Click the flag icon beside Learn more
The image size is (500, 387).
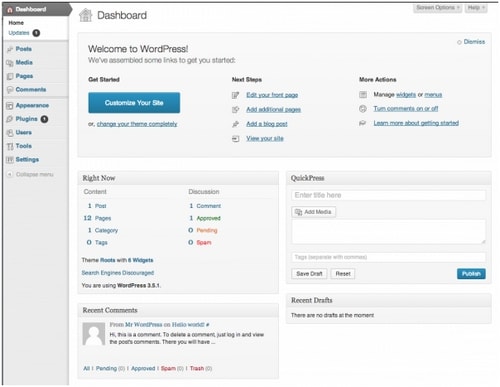363,123
